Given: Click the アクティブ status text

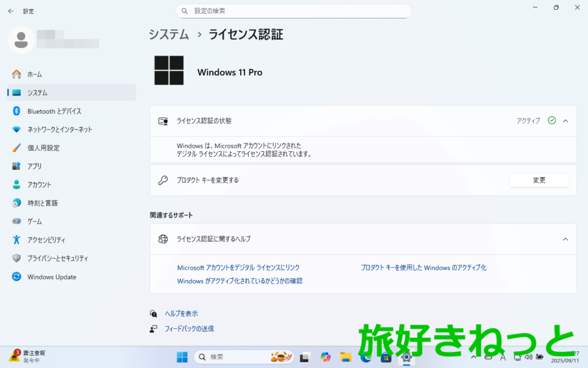Looking at the screenshot, I should click(528, 121).
